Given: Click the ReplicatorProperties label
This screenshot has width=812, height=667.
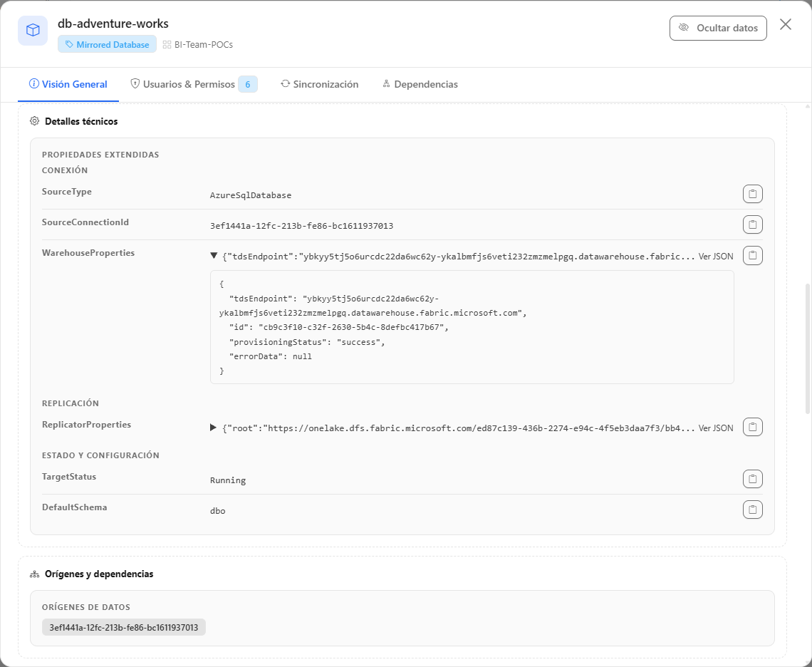Looking at the screenshot, I should point(86,425).
